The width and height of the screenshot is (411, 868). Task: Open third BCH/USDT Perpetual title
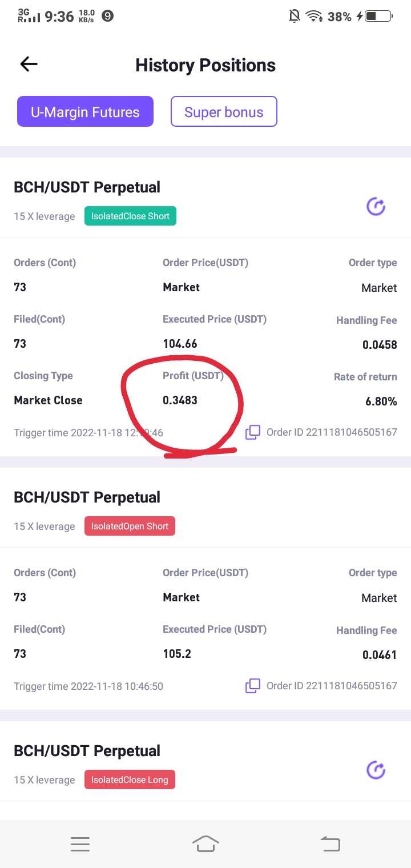coord(87,751)
